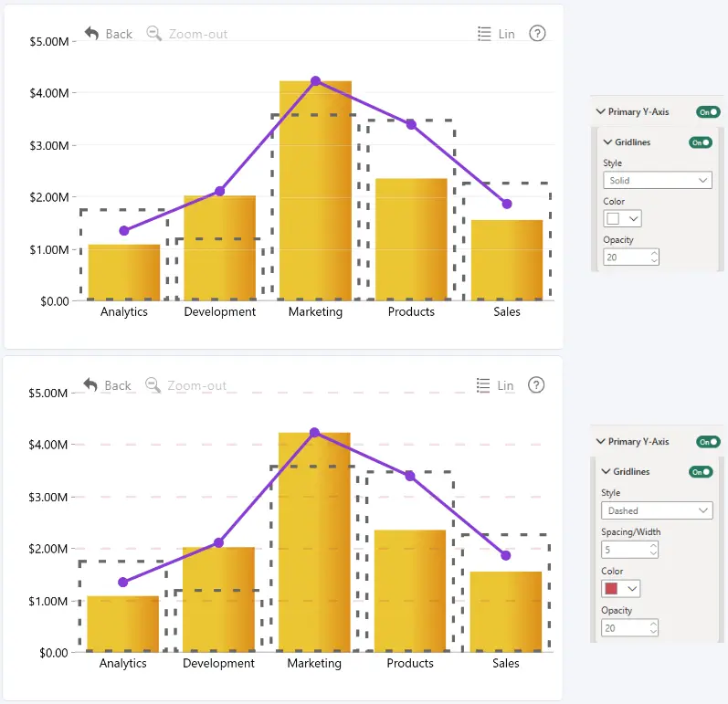728x704 pixels.
Task: Click the $4.00M axis label in top chart
Action: (x=49, y=93)
